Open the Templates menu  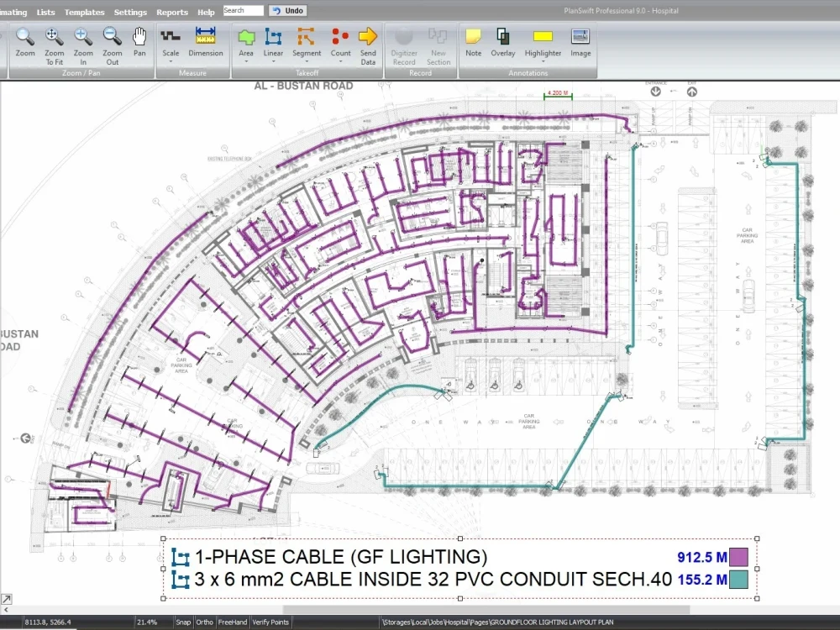(84, 12)
